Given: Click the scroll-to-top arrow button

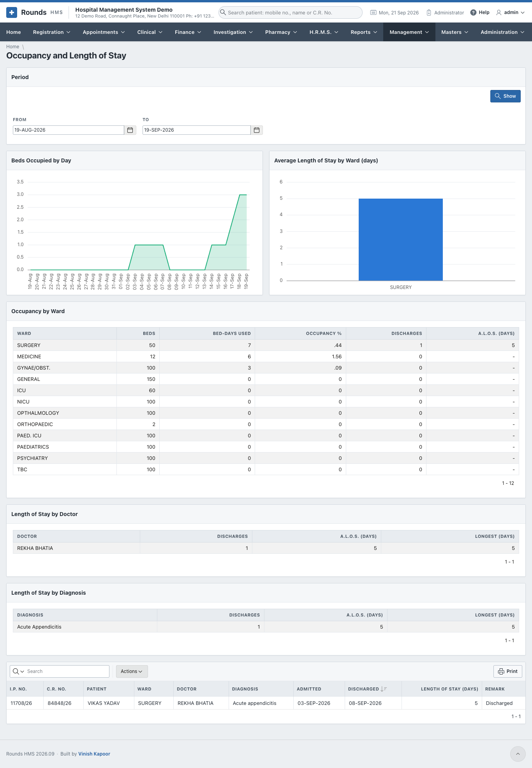Looking at the screenshot, I should [x=518, y=754].
